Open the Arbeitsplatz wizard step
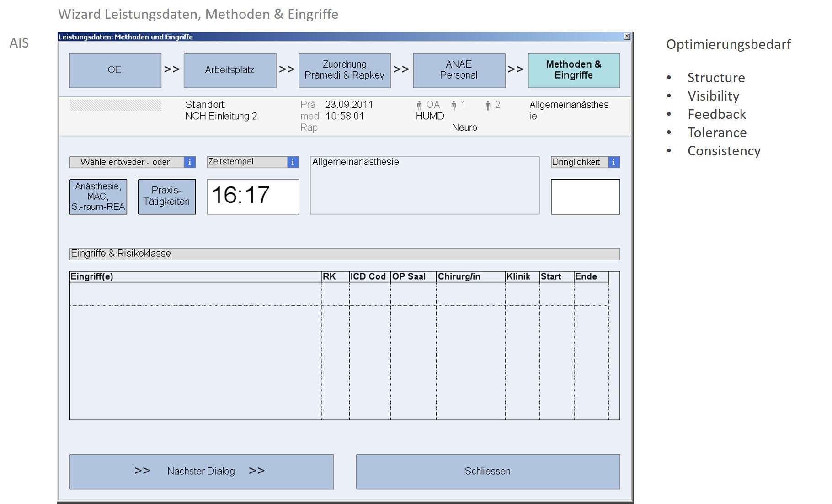Image resolution: width=832 pixels, height=504 pixels. [229, 70]
